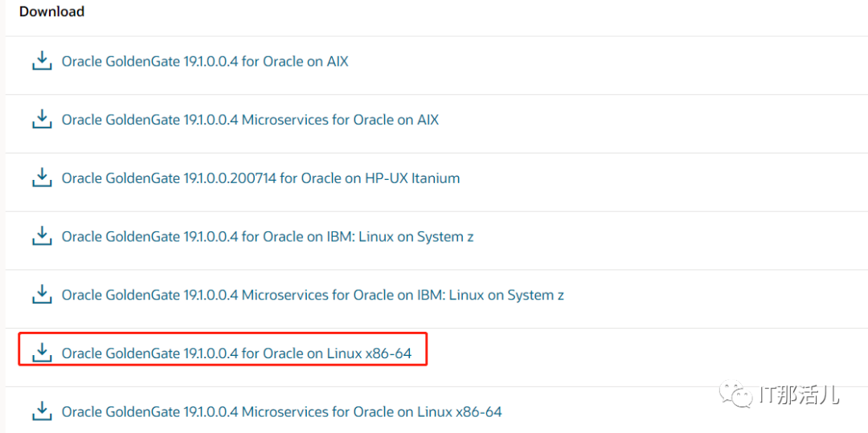Open GoldenGate for Oracle on IBM: Linux on System z
Screen dimensions: 868x433
[x=268, y=237]
